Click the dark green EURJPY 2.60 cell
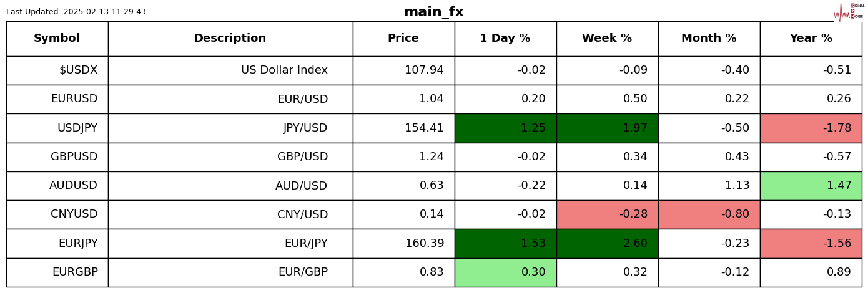868x293 pixels. [x=607, y=243]
